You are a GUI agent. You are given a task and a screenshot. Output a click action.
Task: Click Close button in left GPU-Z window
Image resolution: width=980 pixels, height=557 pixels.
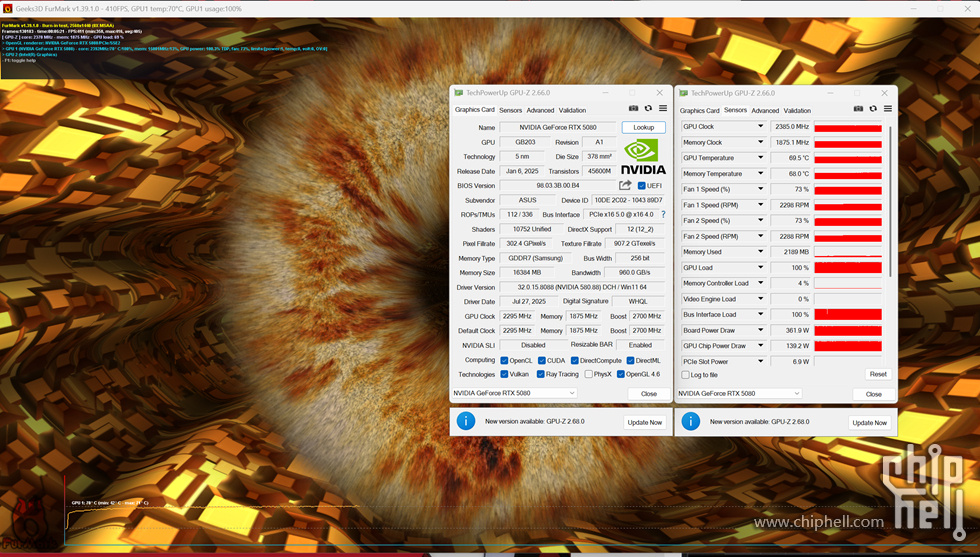click(649, 394)
